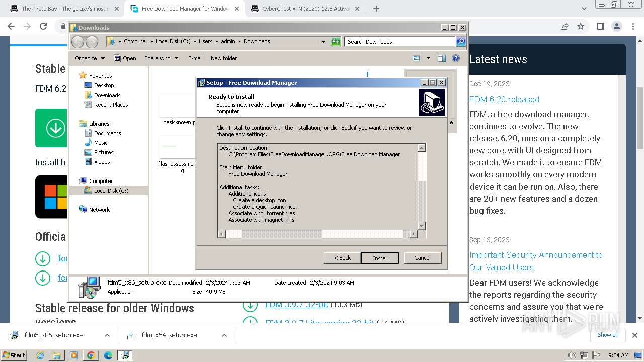The width and height of the screenshot is (644, 362).
Task: Open the Share with menu
Action: [161, 58]
